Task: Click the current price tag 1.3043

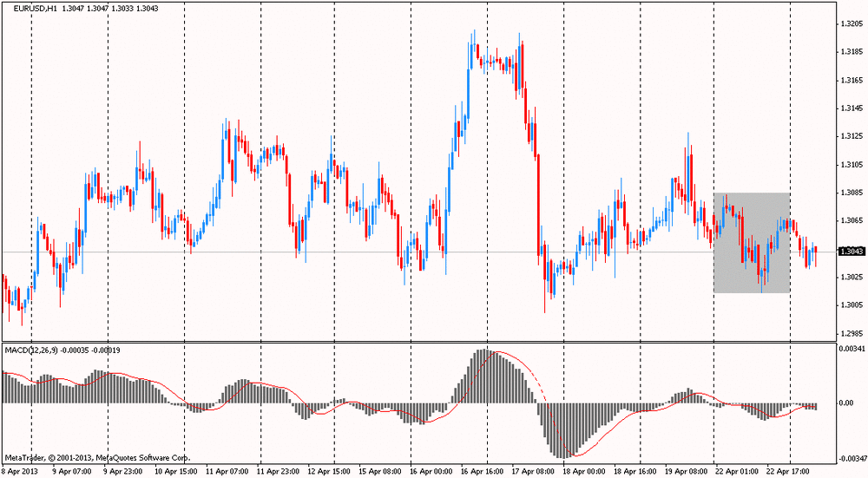Action: pyautogui.click(x=851, y=252)
